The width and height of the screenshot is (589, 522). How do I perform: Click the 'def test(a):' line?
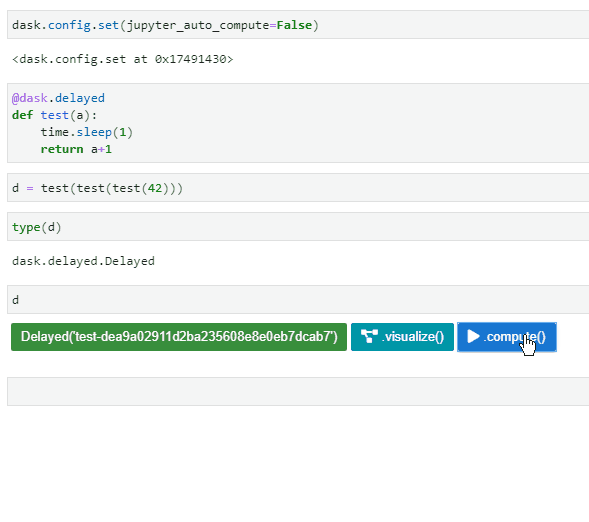coord(54,115)
